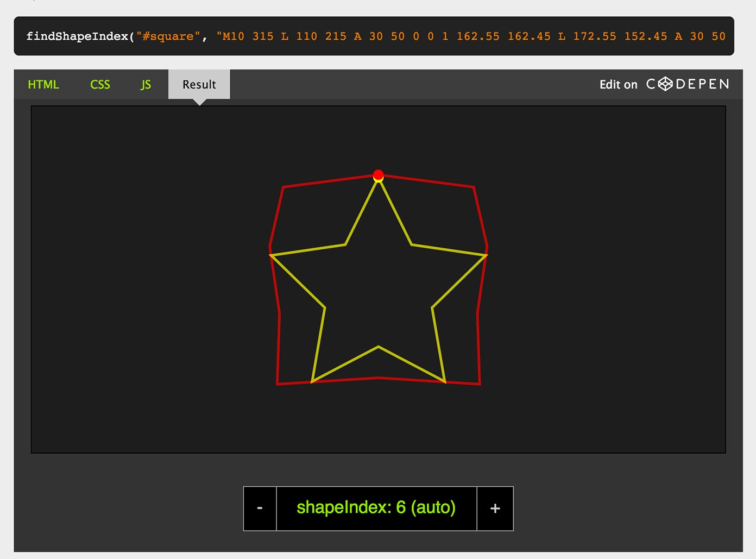Click the shapeIndex: 6 (auto) display
Screen dimensions: 756x559
point(377,508)
